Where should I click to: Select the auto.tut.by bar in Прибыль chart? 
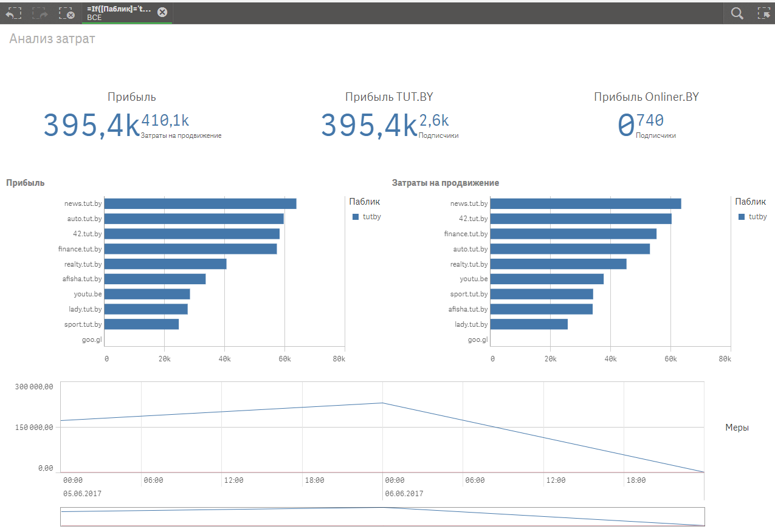(195, 219)
